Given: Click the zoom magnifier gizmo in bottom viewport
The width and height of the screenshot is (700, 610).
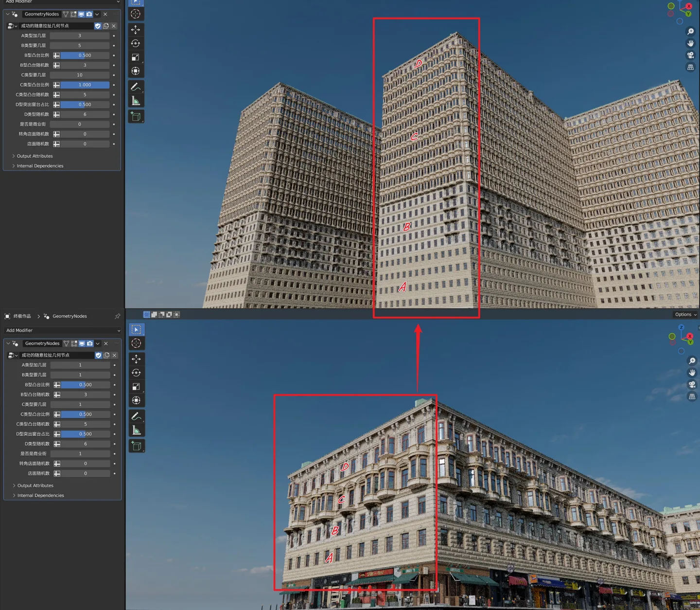Looking at the screenshot, I should [x=692, y=361].
